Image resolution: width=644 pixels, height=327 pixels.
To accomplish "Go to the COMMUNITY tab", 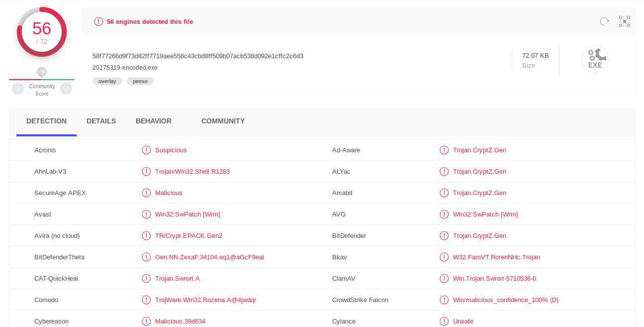I will tap(223, 121).
